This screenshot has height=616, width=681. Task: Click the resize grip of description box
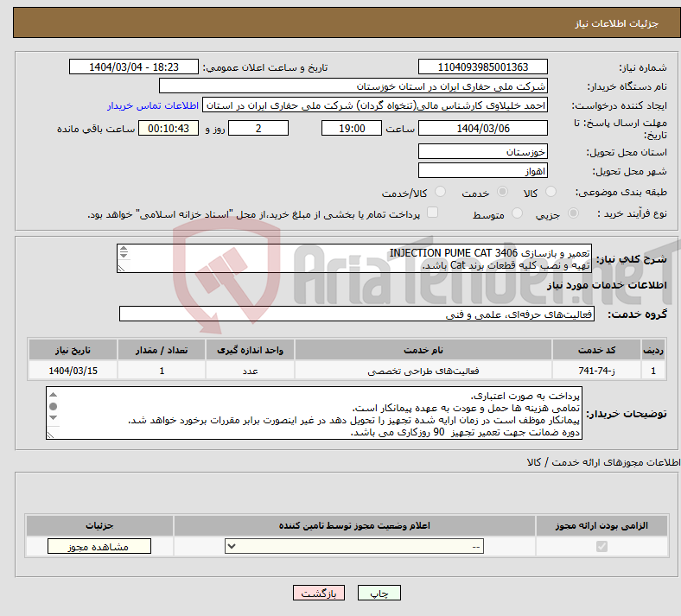click(122, 269)
